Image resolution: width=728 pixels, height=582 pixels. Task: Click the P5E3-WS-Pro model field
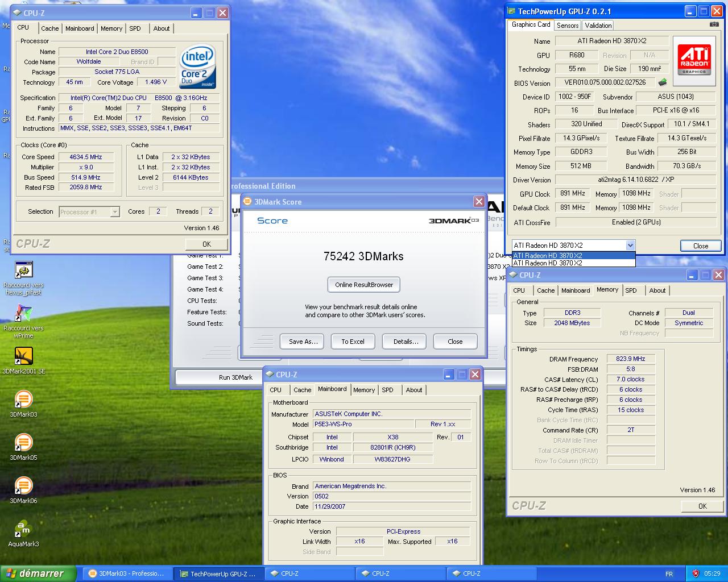363,425
